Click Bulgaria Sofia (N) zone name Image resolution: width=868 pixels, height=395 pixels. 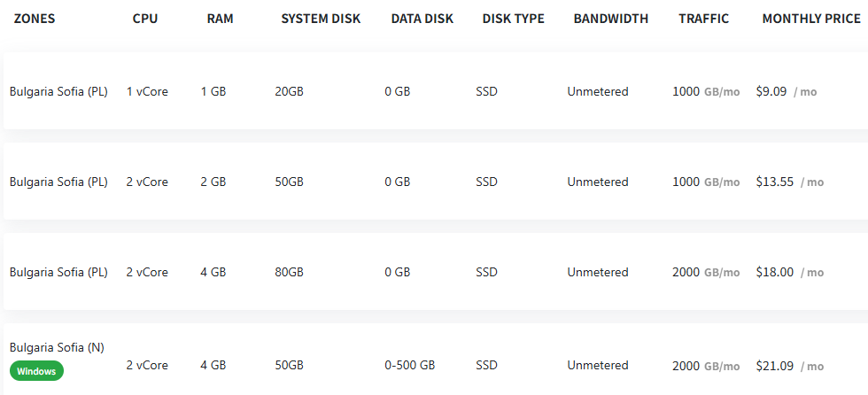pos(57,347)
